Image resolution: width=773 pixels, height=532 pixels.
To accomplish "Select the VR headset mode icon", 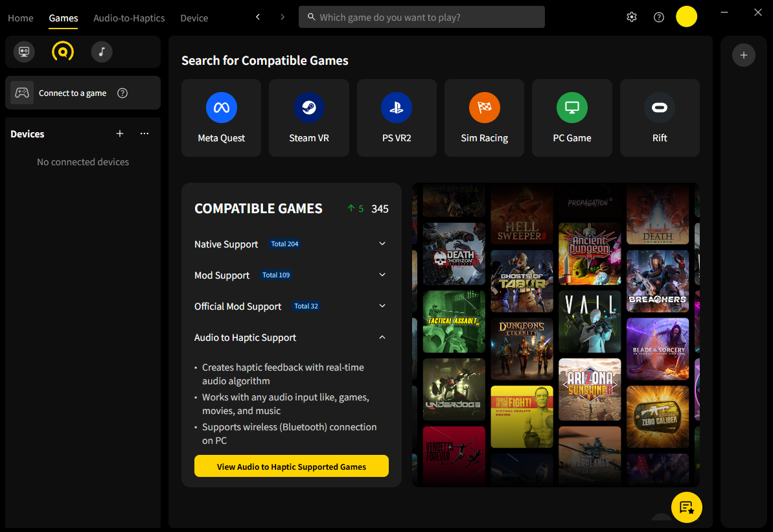I will 24,52.
